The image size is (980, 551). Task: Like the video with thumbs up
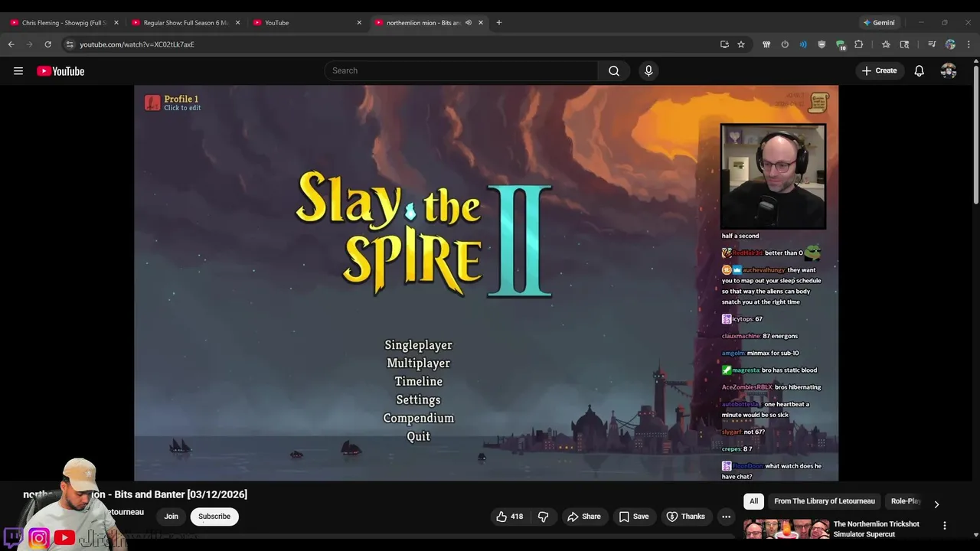[x=509, y=517]
